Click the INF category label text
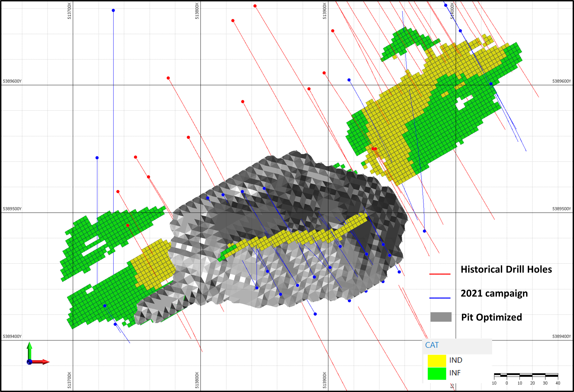This screenshot has width=574, height=392. [x=455, y=373]
